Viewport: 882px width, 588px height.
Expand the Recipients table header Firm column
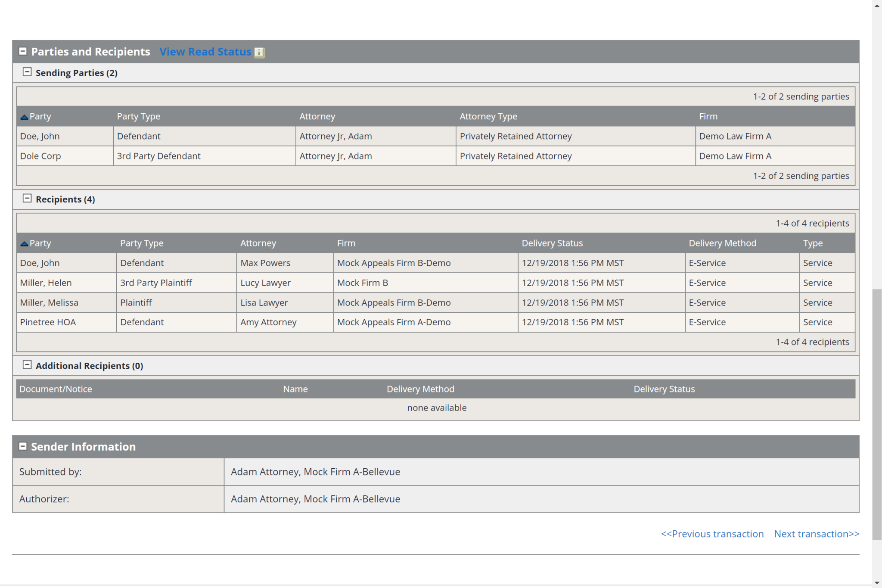[x=346, y=243]
